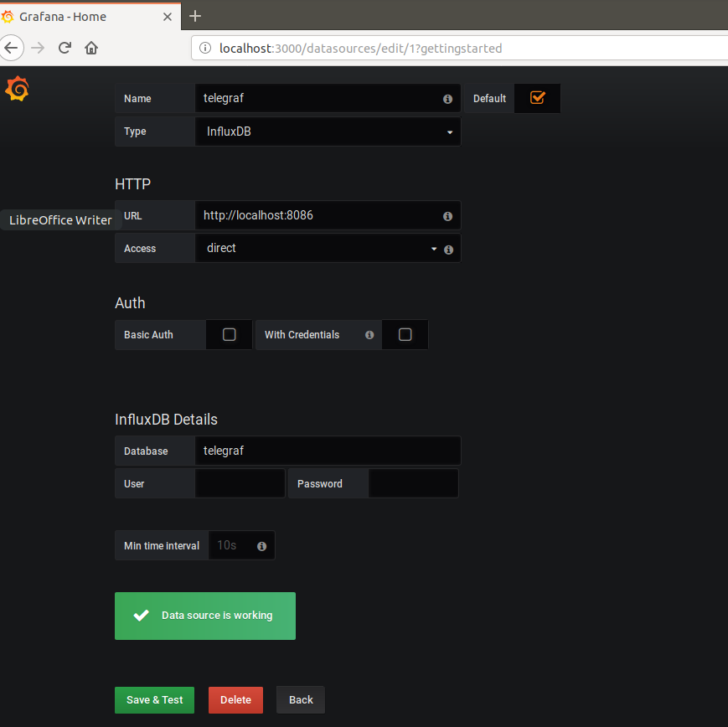Image resolution: width=728 pixels, height=727 pixels.
Task: Click info icon next to With Credentials
Action: pyautogui.click(x=369, y=335)
